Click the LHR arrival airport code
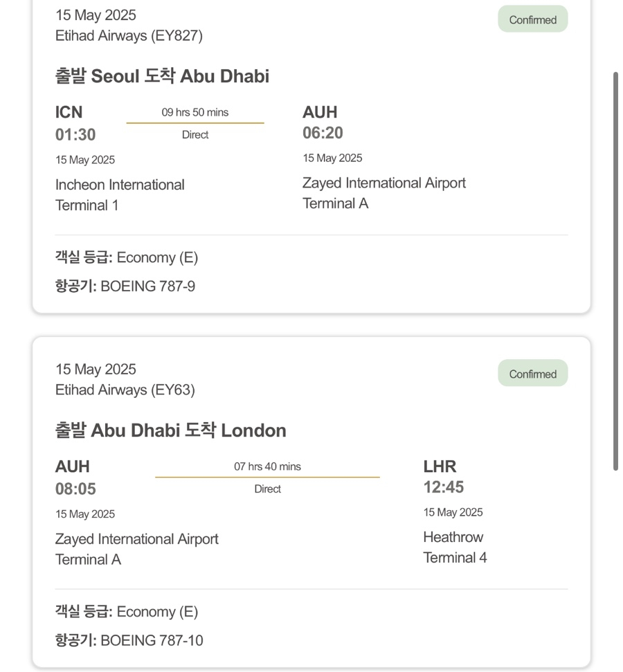623x672 pixels. [440, 466]
